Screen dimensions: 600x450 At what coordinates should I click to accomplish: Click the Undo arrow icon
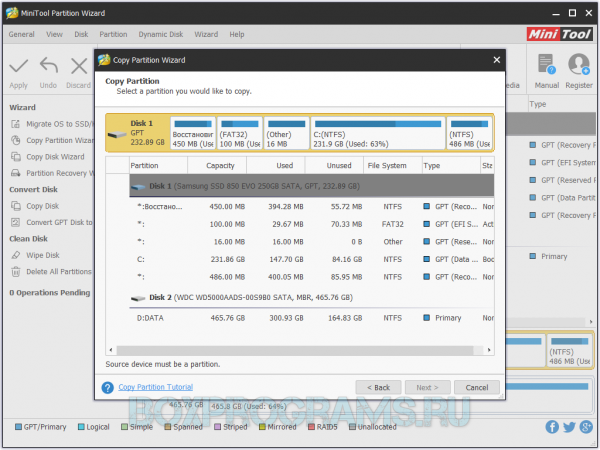point(49,65)
